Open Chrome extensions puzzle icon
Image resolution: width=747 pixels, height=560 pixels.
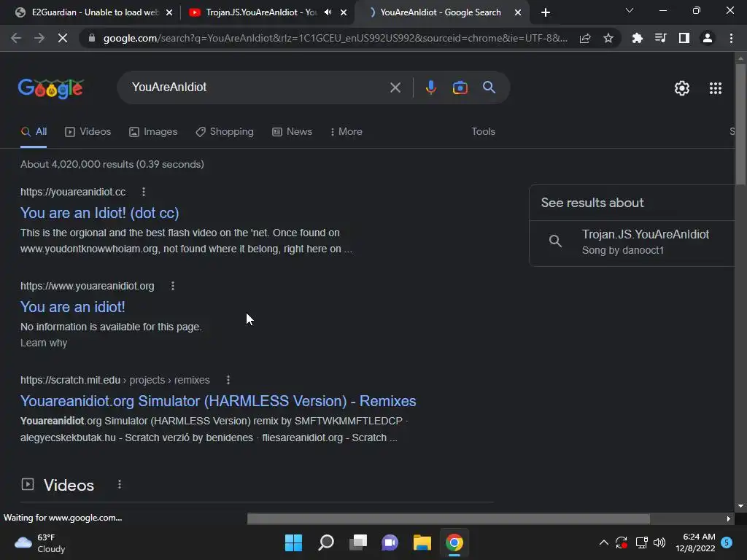coord(637,38)
